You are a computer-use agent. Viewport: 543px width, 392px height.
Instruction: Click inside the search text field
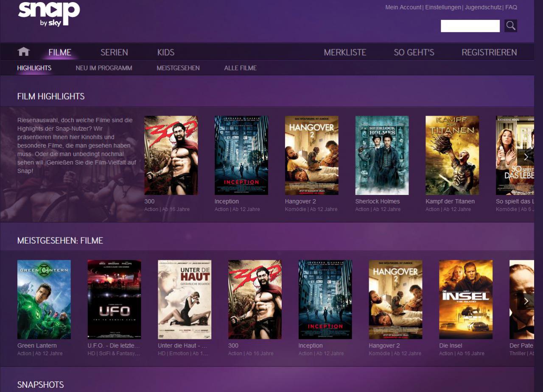point(470,26)
